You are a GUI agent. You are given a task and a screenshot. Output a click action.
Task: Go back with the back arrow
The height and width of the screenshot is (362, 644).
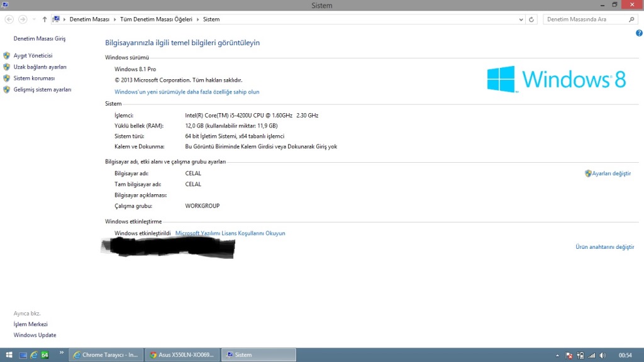pos(9,19)
